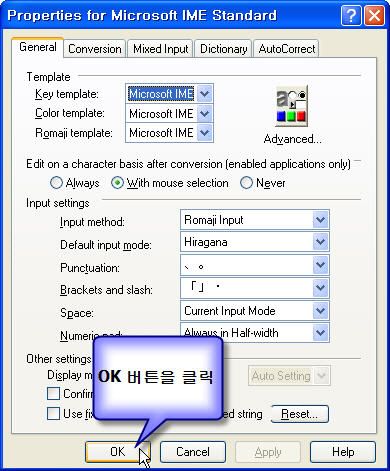Screen dimensions: 390x471
Task: Select the Never radio button
Action: pos(246,183)
